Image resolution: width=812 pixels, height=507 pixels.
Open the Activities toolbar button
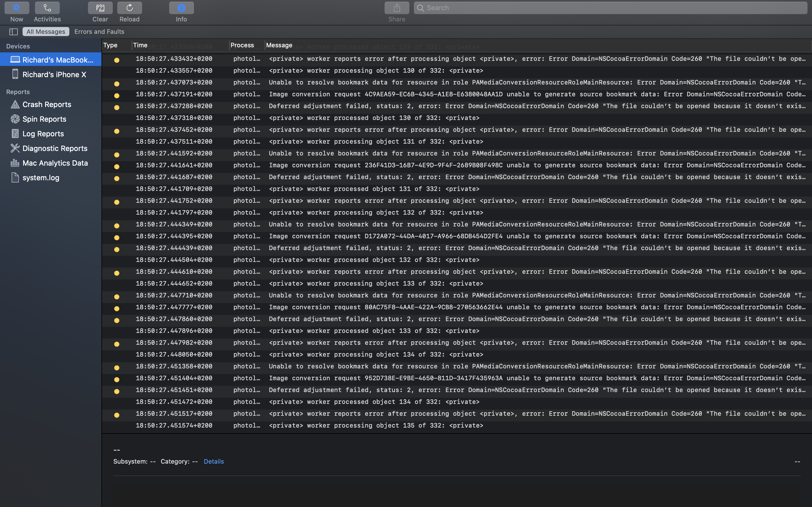click(47, 8)
